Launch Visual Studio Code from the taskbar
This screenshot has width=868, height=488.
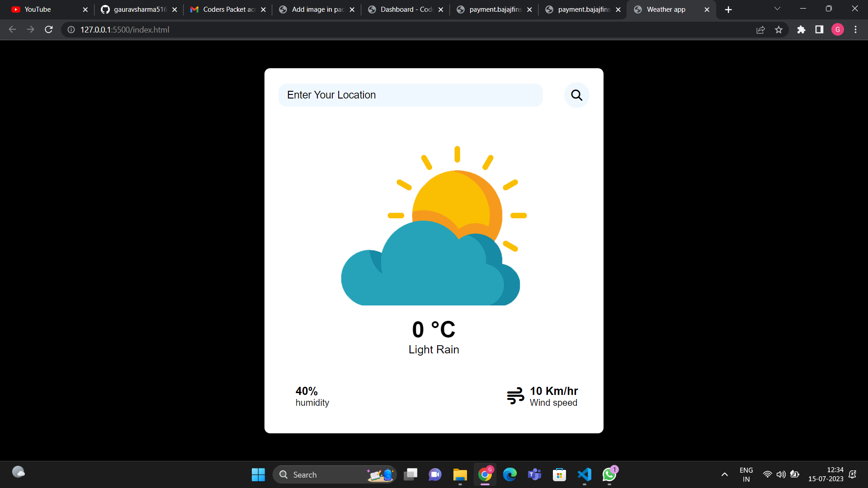[584, 474]
